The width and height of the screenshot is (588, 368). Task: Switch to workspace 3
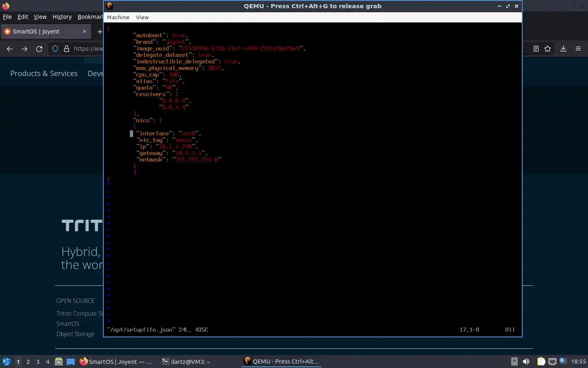click(38, 361)
